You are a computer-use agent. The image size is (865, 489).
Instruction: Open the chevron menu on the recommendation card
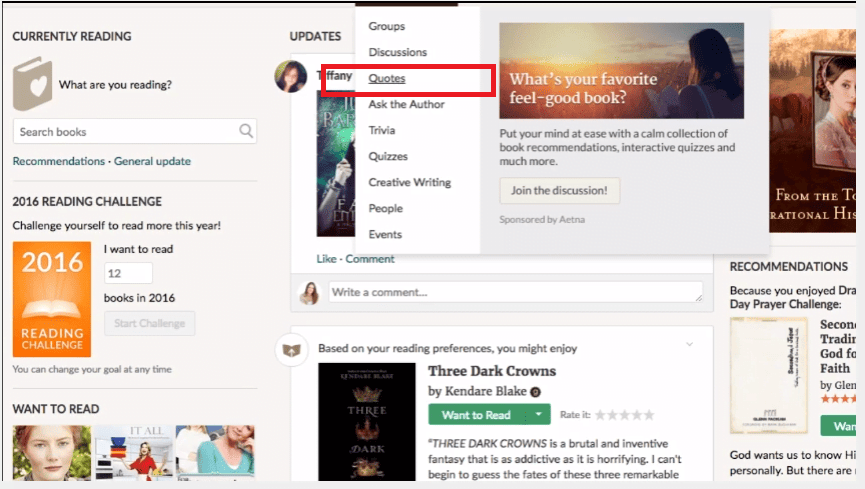689,345
